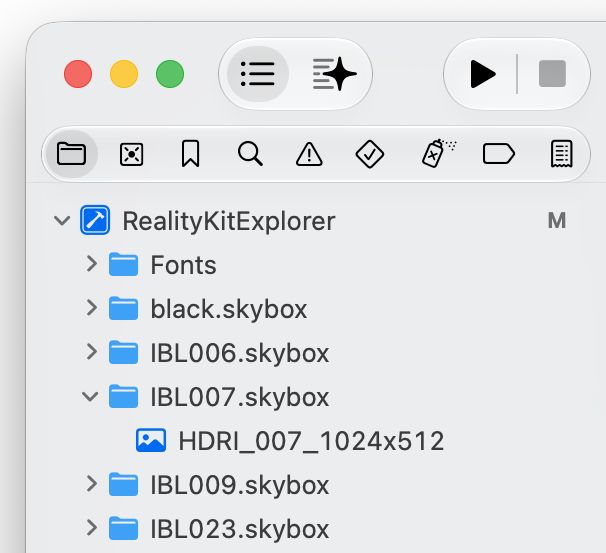
Task: Select the IBL009.skybox row label
Action: (x=240, y=486)
